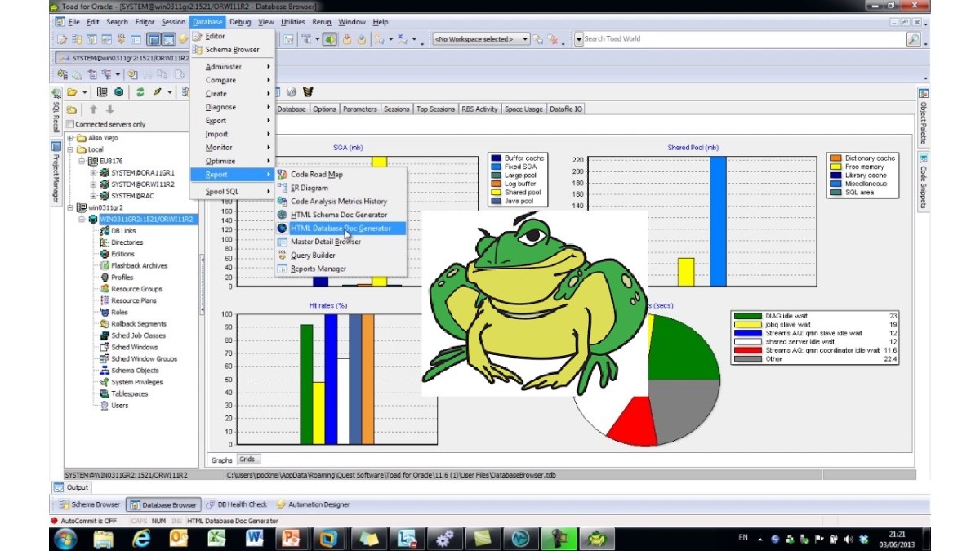Open a file using the folder icon
980x551 pixels.
tap(71, 90)
